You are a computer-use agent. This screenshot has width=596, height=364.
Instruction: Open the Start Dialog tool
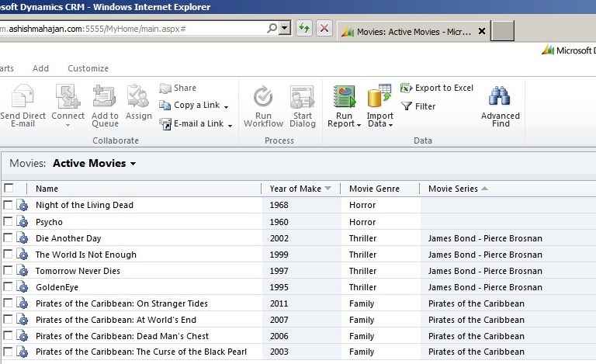pos(302,97)
